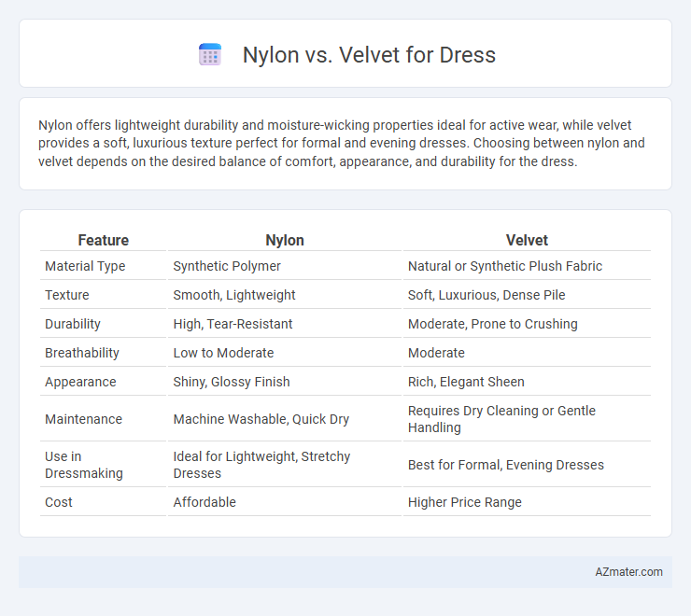Select the intro paragraph starting 'Nylon offers lightweight durability'

[x=342, y=143]
